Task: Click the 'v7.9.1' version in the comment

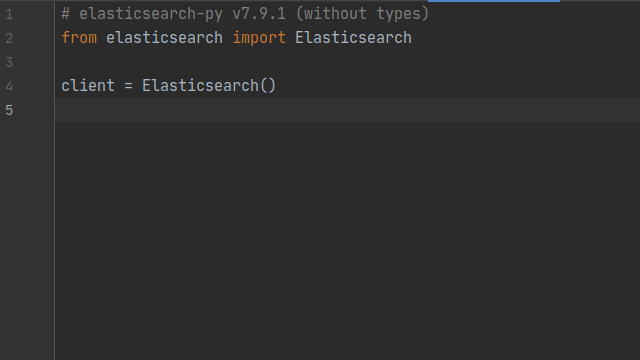Action: point(259,14)
